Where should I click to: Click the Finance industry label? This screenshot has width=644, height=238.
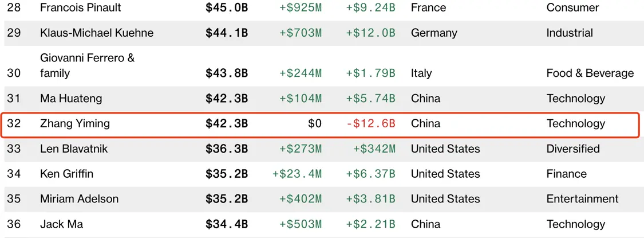(x=566, y=174)
